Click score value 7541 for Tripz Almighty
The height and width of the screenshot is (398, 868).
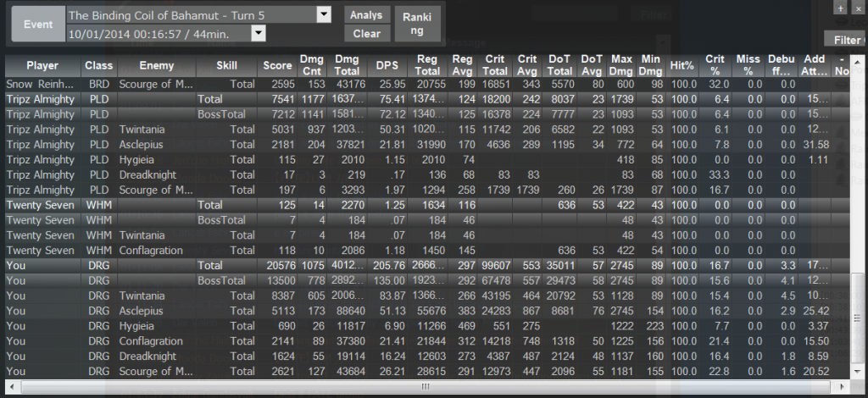[x=281, y=100]
